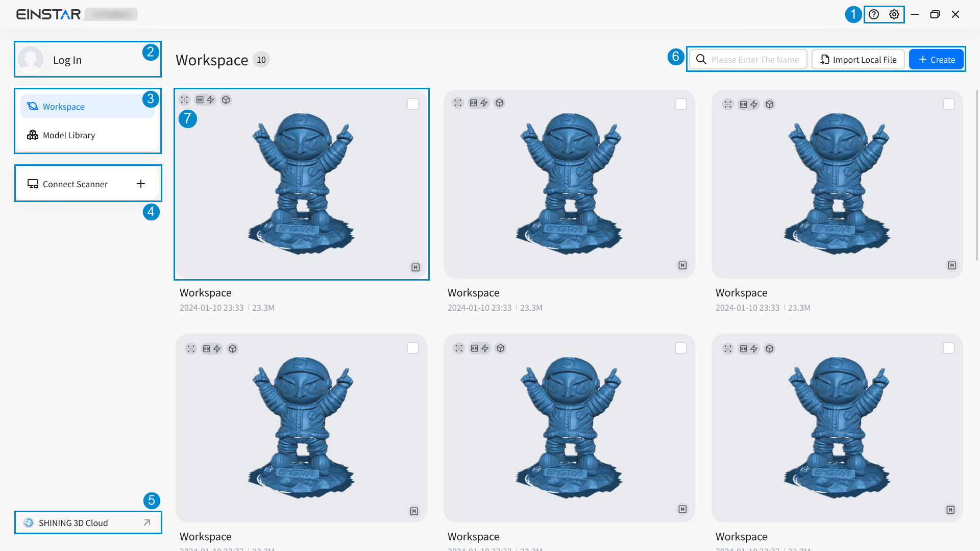Click the M badge on first project thumbnail
Viewport: 980px width, 551px height.
(x=415, y=267)
